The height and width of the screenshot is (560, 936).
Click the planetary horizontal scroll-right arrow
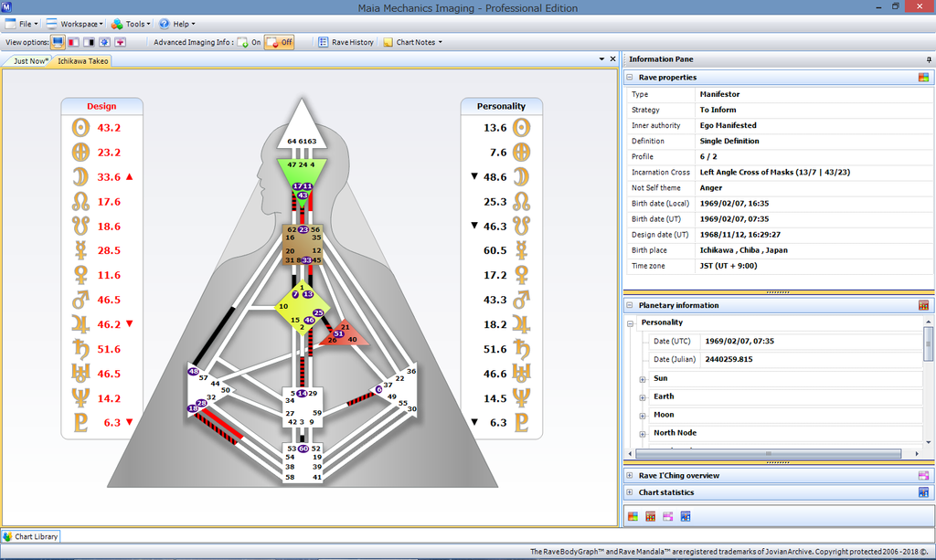pyautogui.click(x=917, y=454)
